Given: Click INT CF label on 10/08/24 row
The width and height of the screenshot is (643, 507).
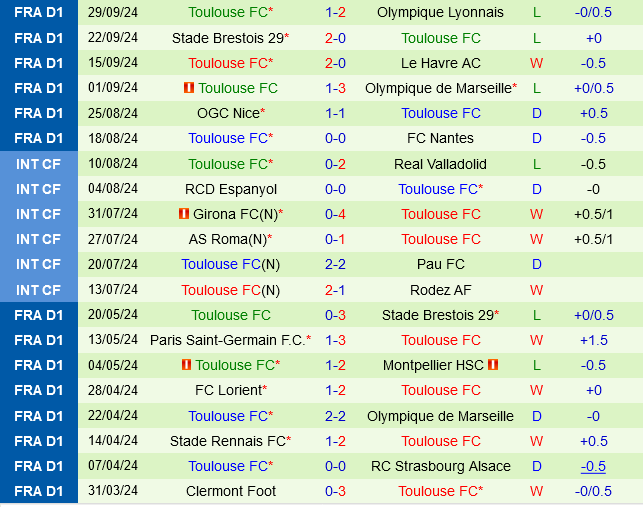Looking at the screenshot, I should coord(39,164).
